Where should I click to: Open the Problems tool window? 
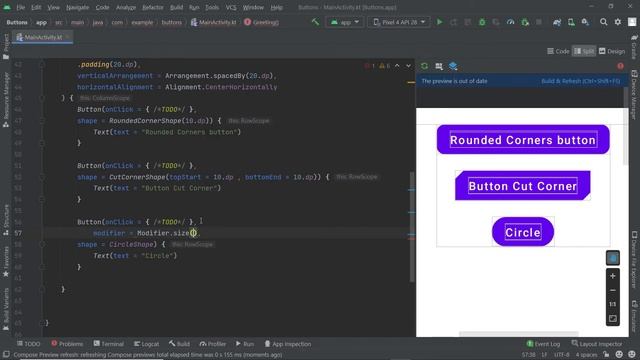[67, 344]
